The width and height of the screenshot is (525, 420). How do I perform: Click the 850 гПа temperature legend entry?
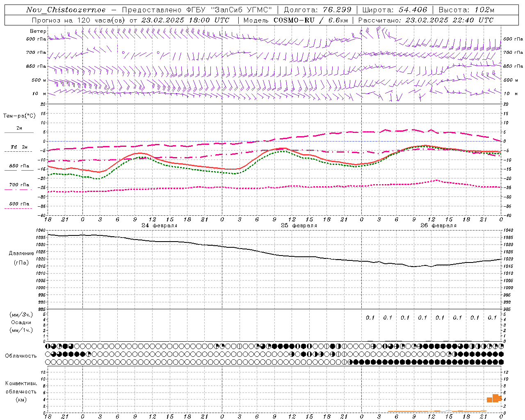[19, 167]
